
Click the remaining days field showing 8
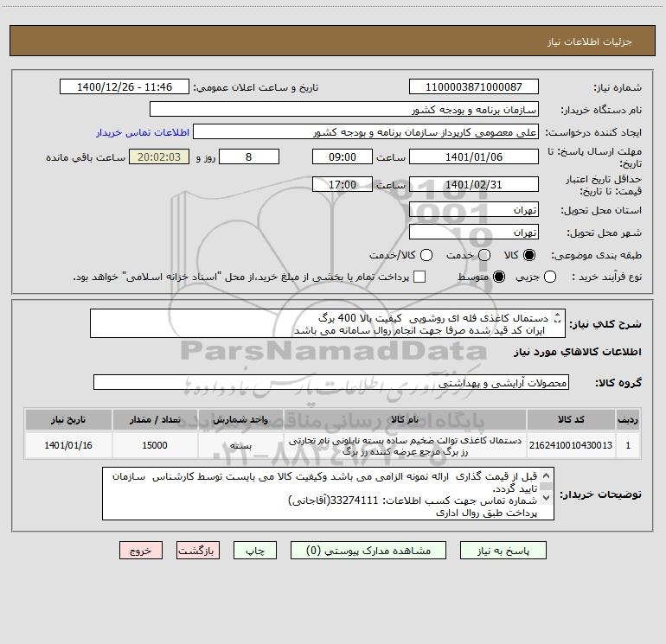click(249, 156)
